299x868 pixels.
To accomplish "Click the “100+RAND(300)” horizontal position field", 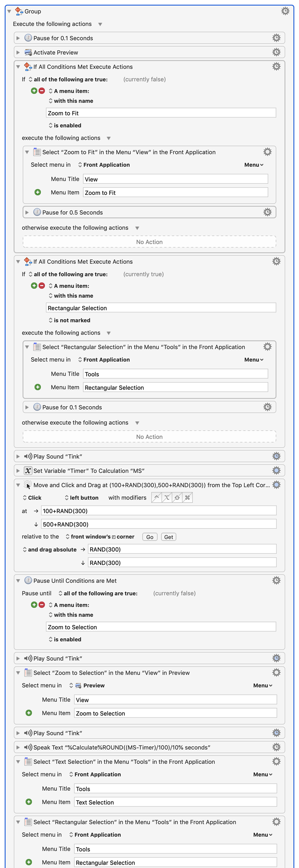I will click(159, 511).
